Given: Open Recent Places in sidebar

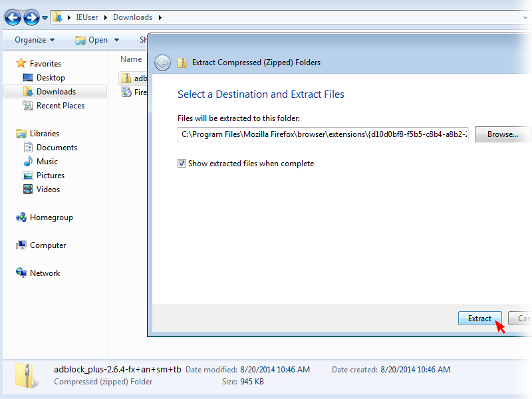Looking at the screenshot, I should coord(61,106).
